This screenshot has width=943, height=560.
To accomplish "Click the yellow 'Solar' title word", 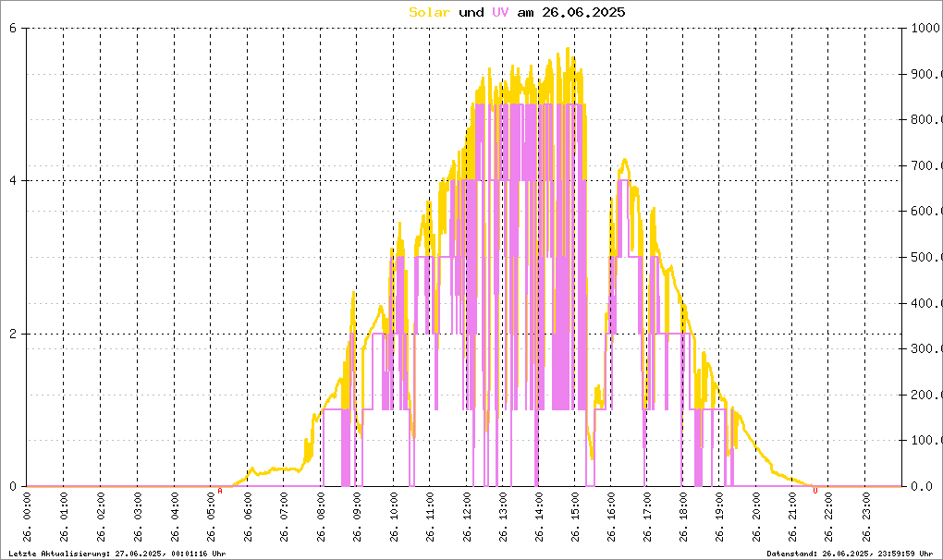I will (x=429, y=12).
